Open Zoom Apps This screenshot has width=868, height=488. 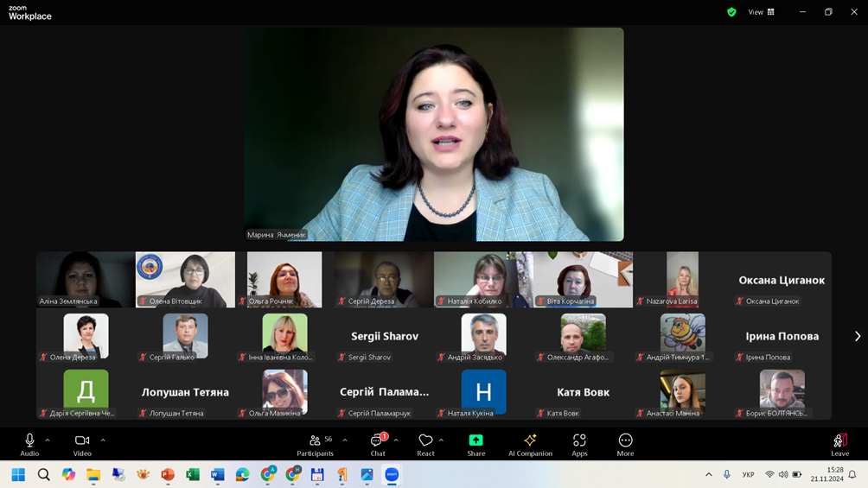579,445
